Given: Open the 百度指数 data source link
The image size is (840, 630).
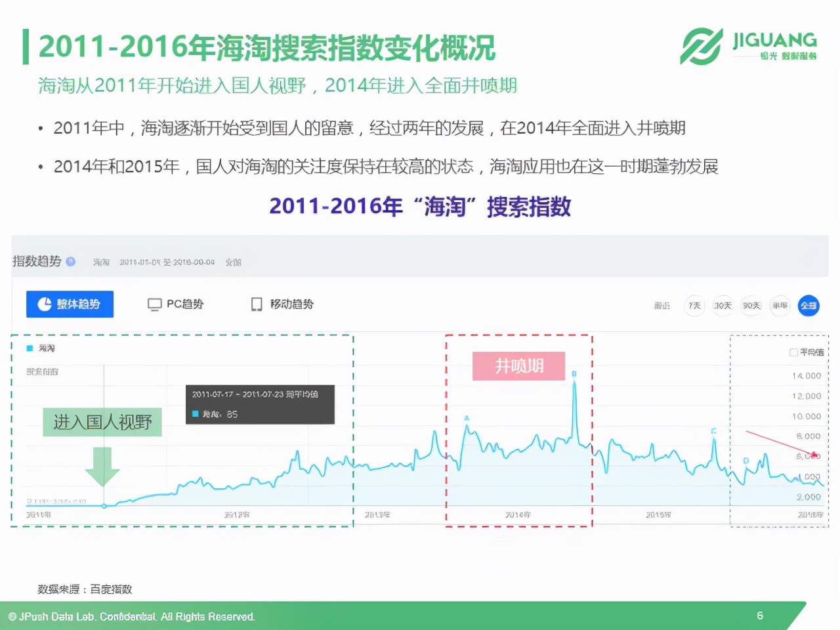Looking at the screenshot, I should (x=109, y=589).
